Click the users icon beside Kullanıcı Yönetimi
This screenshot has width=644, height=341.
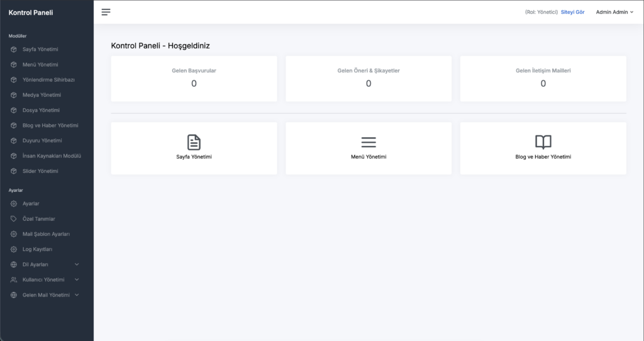(14, 279)
